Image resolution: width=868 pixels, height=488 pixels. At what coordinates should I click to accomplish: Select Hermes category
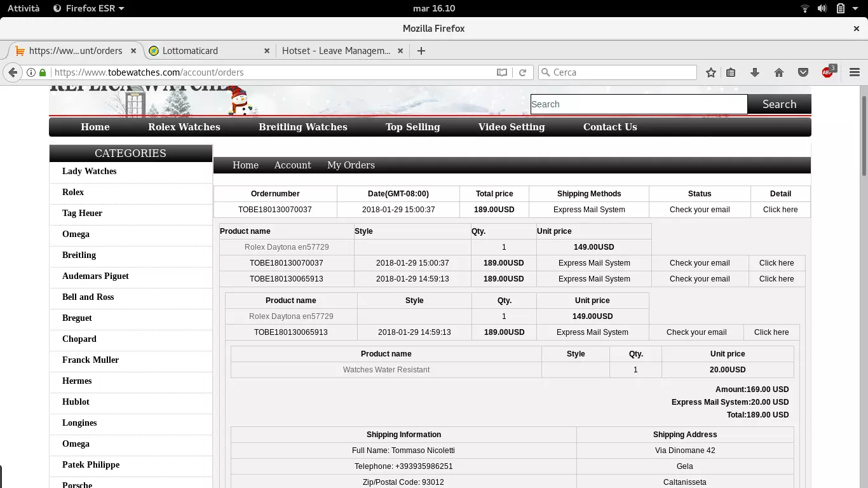(77, 381)
